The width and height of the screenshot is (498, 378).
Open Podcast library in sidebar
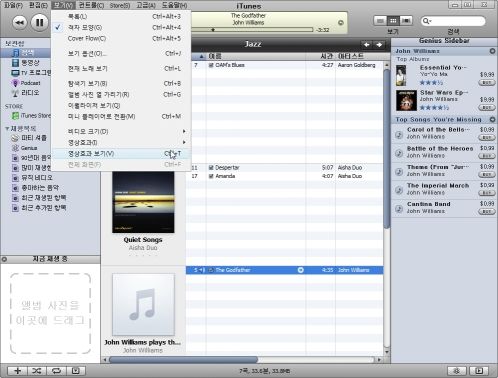pos(26,83)
